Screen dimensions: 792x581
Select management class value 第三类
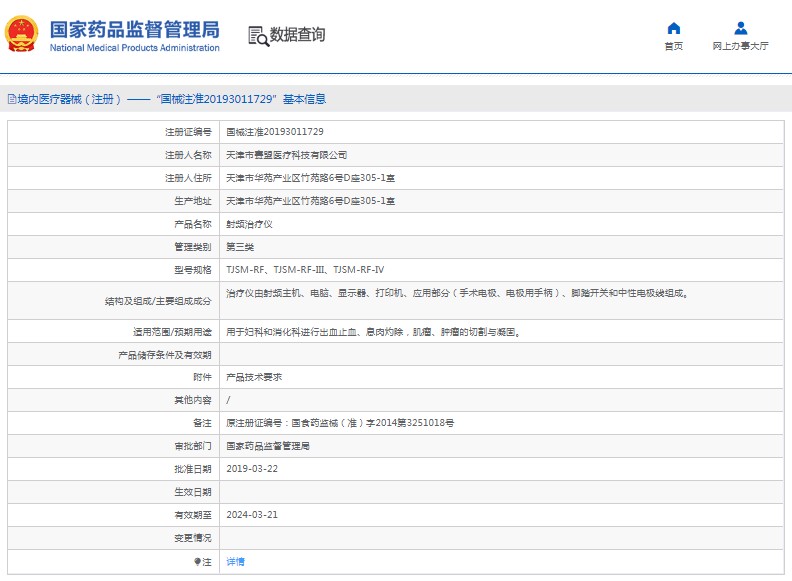click(x=240, y=247)
